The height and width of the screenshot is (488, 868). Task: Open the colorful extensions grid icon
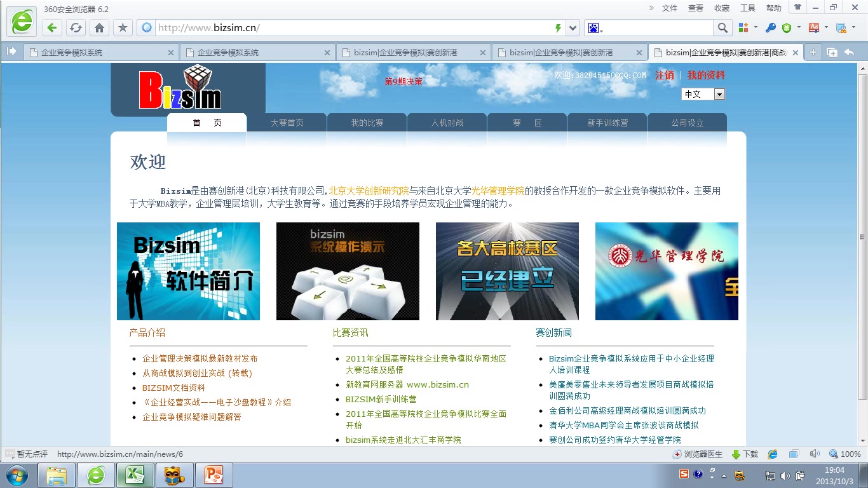(743, 27)
